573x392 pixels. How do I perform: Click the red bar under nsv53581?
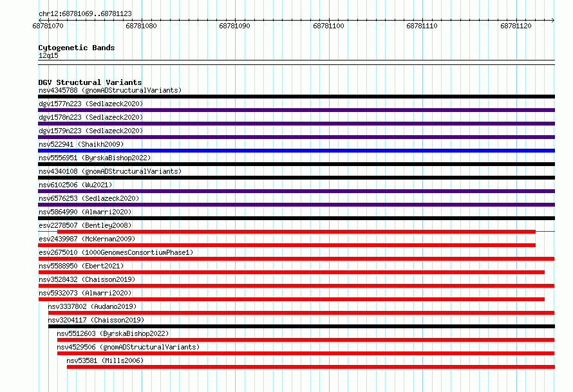pyautogui.click(x=310, y=367)
